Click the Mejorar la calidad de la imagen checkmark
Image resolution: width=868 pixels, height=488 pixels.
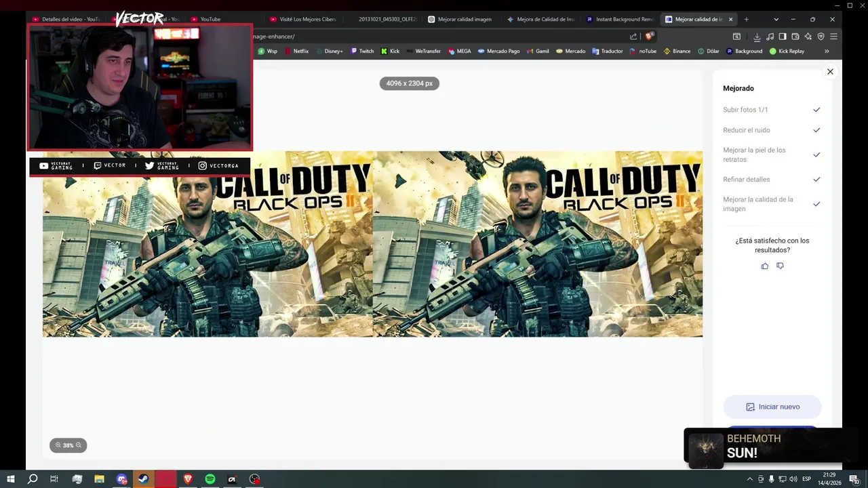point(816,204)
